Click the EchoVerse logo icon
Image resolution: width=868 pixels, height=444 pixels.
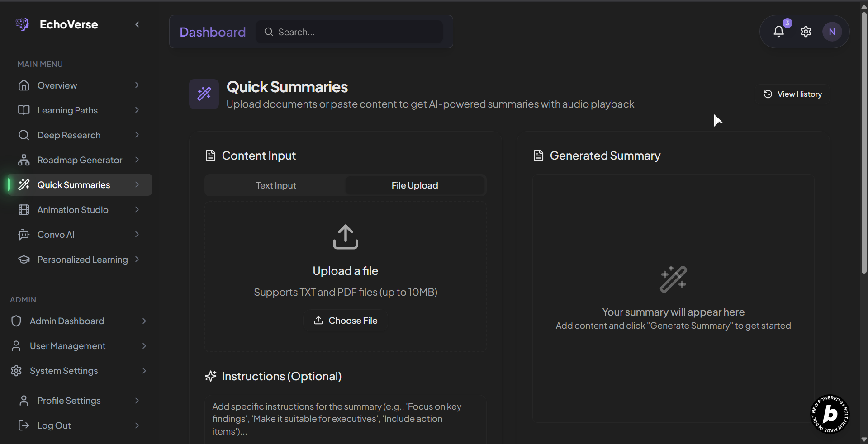(22, 24)
